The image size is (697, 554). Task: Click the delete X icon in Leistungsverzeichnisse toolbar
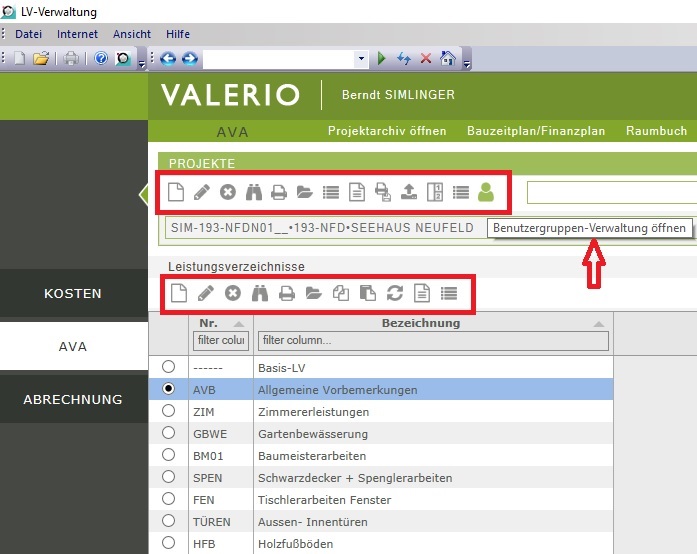[x=232, y=293]
